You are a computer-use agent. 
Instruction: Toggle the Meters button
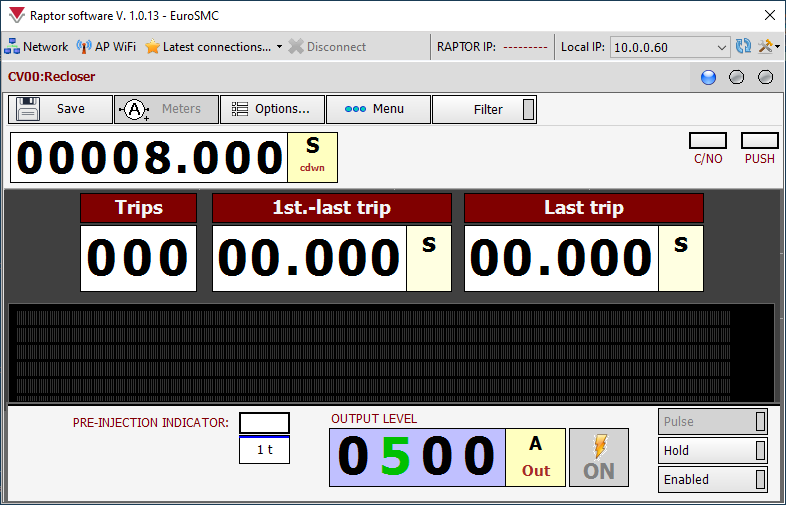(166, 109)
